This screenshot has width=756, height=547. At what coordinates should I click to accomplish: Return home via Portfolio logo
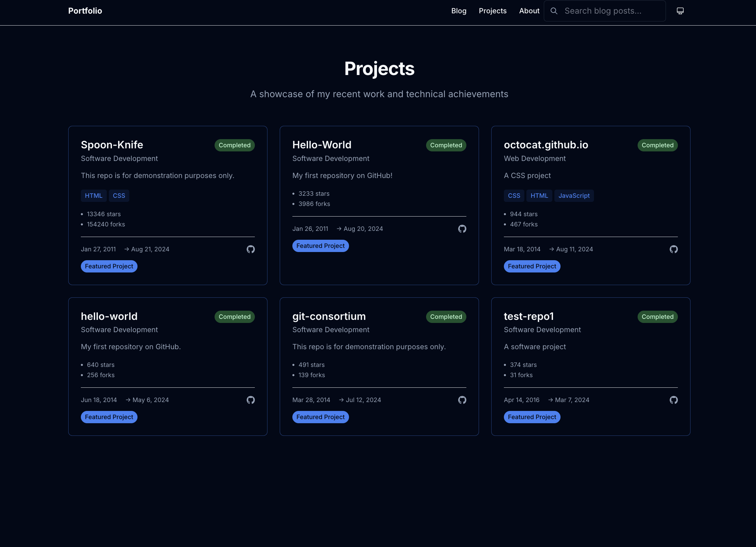coord(85,11)
